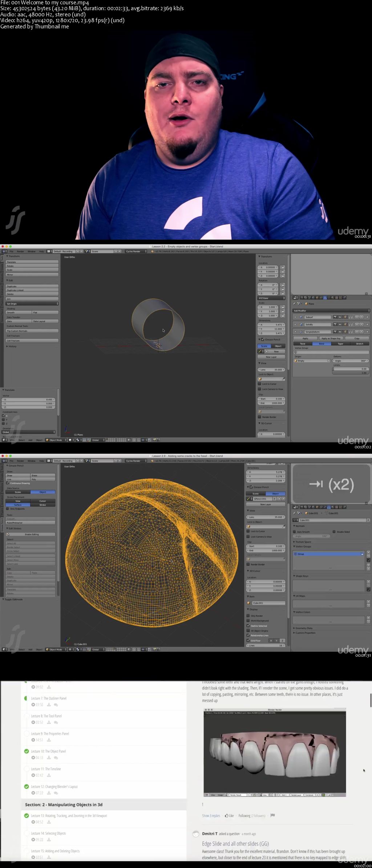Expand Geometry Data panel in Lesson 2.9
Screen dimensions: 372x868
tap(303, 628)
